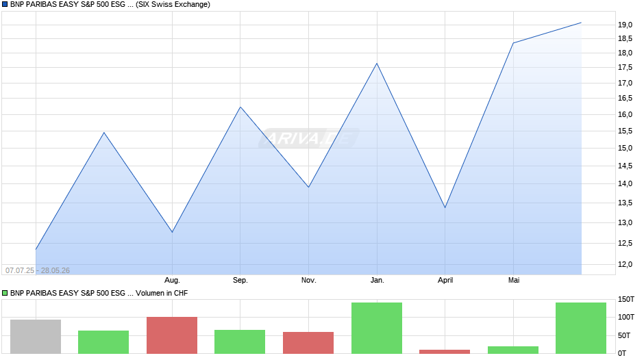
Task: Click the price chart title 'BNP PARIBAS EASY S&P 500 ESG ... (SIX Swiss Exchange)'
Action: pyautogui.click(x=110, y=5)
